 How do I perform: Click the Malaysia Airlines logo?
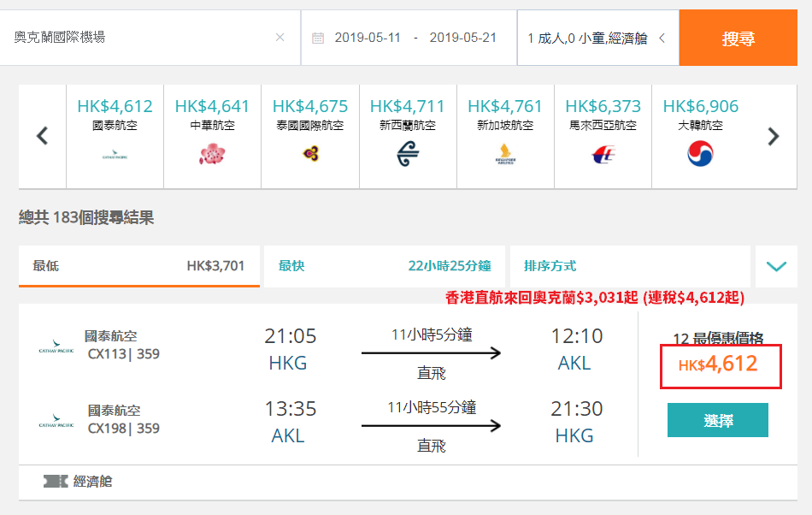click(603, 154)
